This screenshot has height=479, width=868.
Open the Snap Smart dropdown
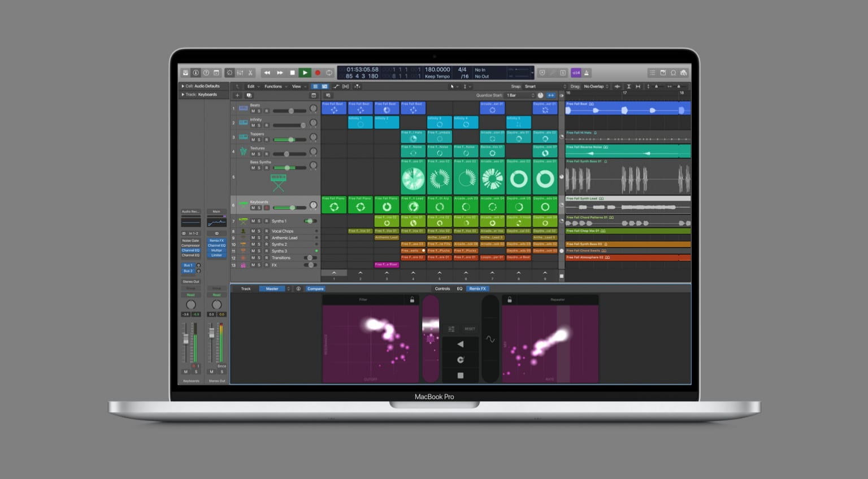coord(530,86)
